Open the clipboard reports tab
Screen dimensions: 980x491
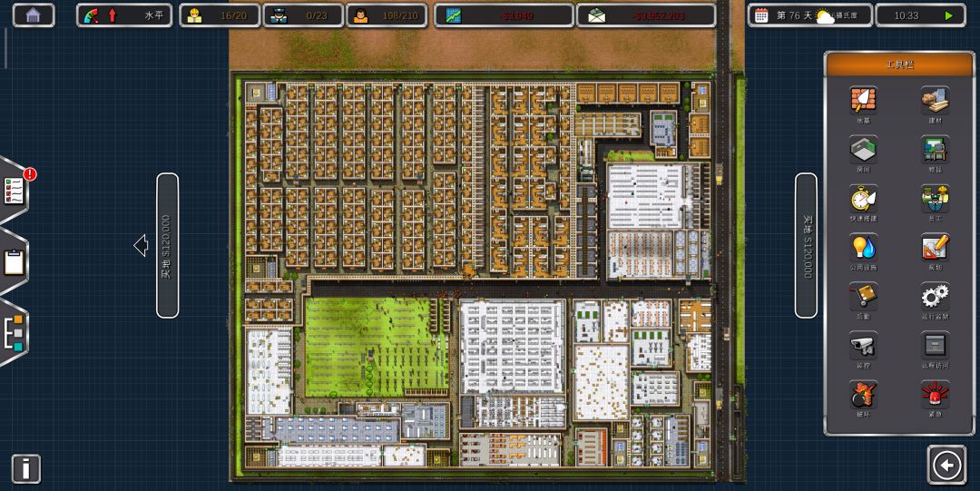14,262
